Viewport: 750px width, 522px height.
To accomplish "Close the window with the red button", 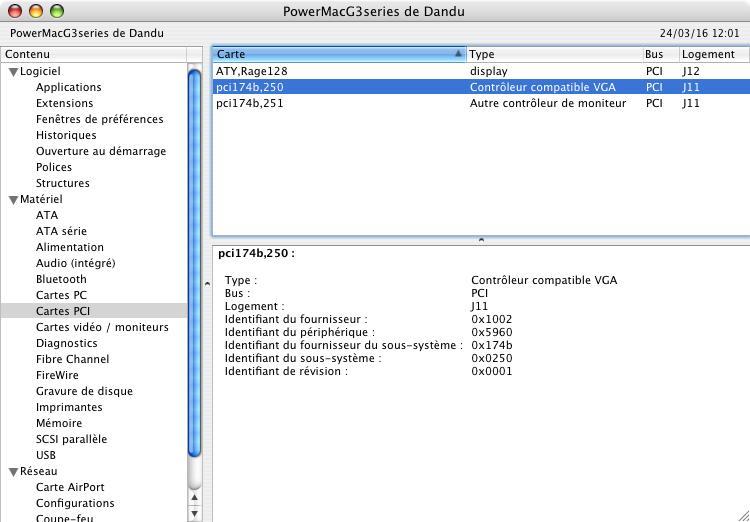I will (x=15, y=11).
